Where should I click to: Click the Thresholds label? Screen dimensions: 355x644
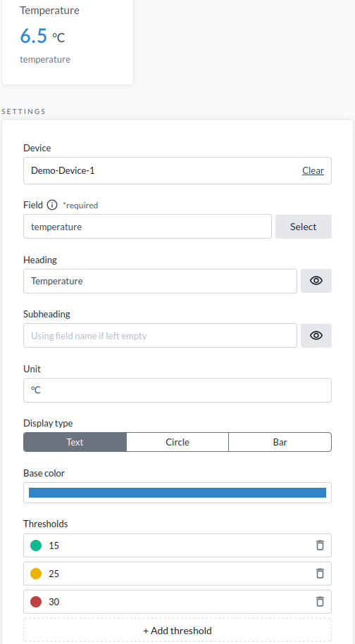click(46, 524)
